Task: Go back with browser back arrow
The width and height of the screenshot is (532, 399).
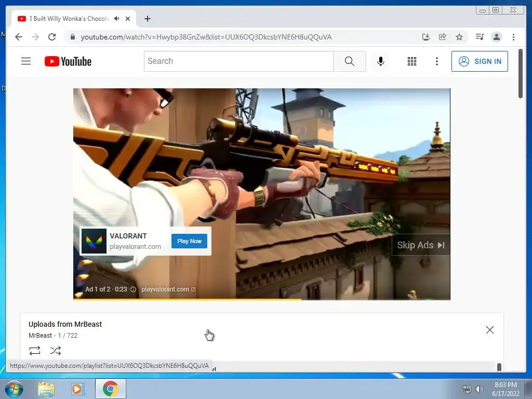Action: pyautogui.click(x=19, y=37)
